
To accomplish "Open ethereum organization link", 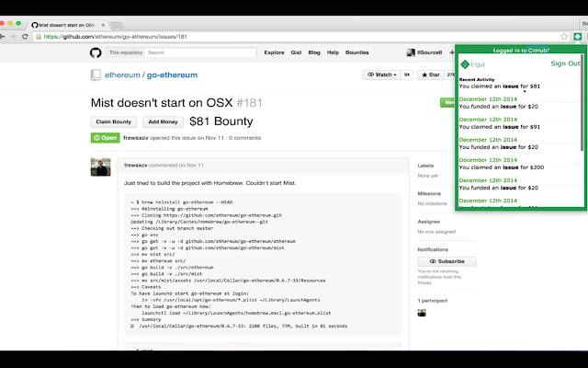I will pos(122,75).
